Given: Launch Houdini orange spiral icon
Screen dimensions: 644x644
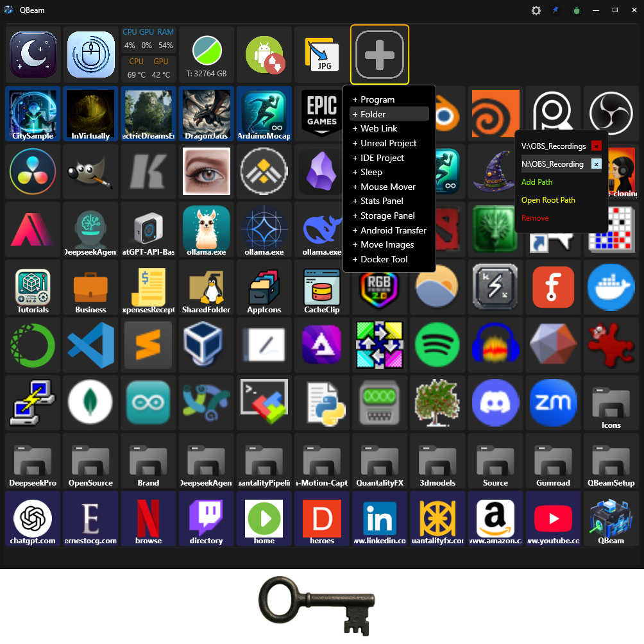Looking at the screenshot, I should tap(495, 114).
